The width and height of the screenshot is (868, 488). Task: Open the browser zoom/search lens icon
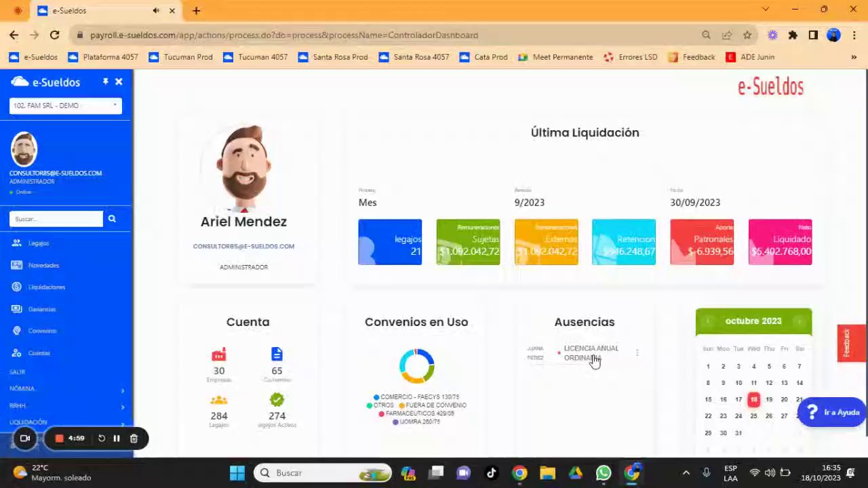(706, 35)
